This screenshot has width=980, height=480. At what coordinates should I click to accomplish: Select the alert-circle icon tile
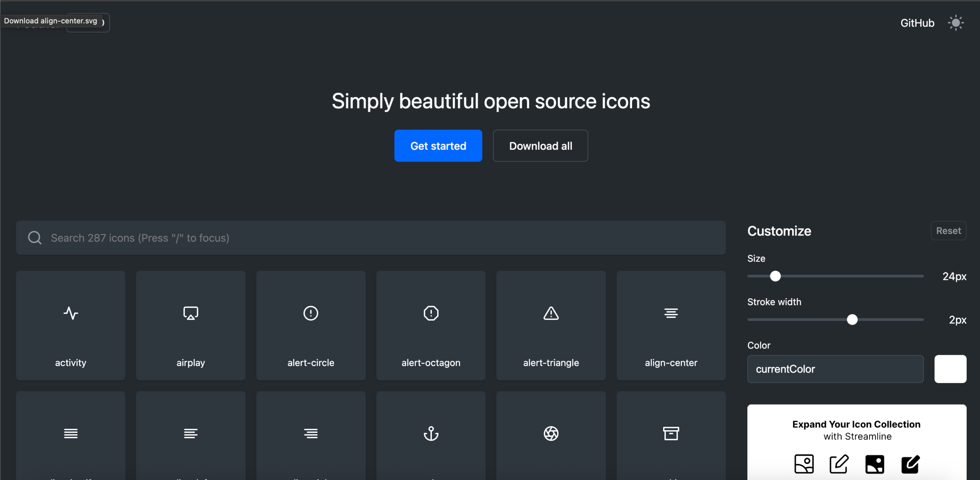(311, 325)
